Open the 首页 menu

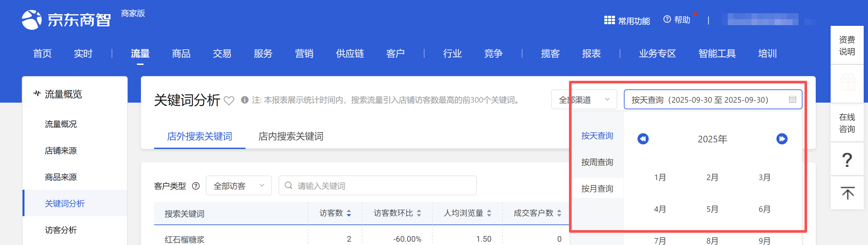click(42, 54)
